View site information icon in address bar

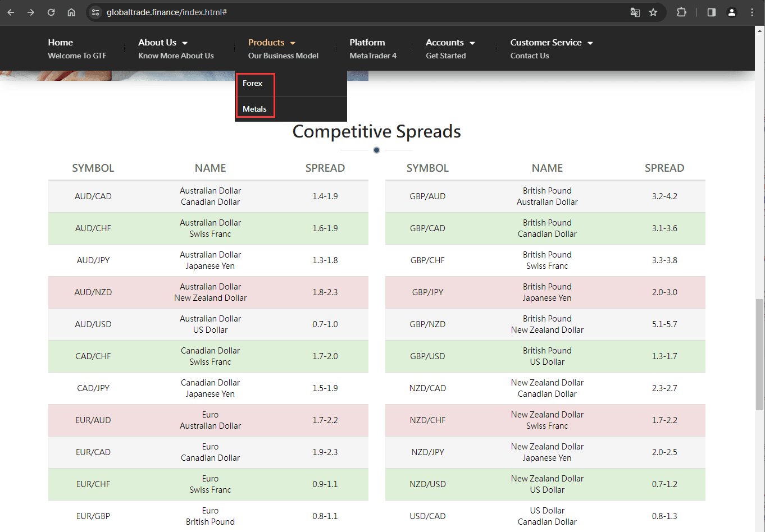click(95, 12)
